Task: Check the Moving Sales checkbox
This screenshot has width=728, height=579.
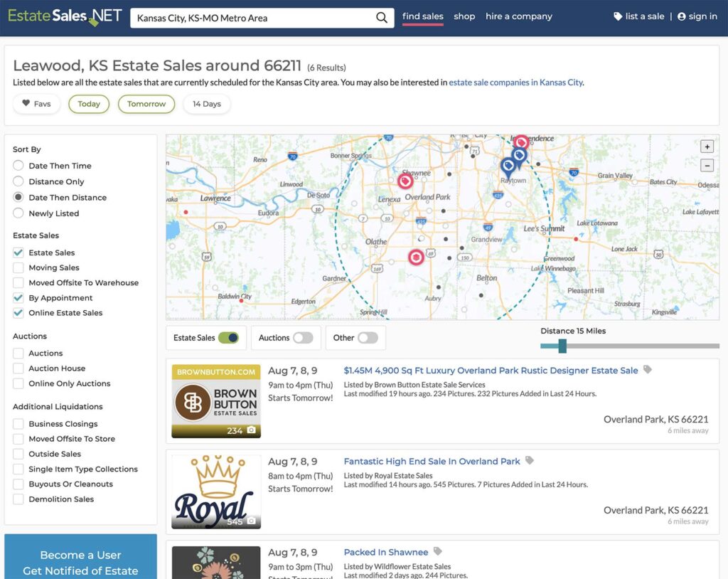Action: click(17, 268)
